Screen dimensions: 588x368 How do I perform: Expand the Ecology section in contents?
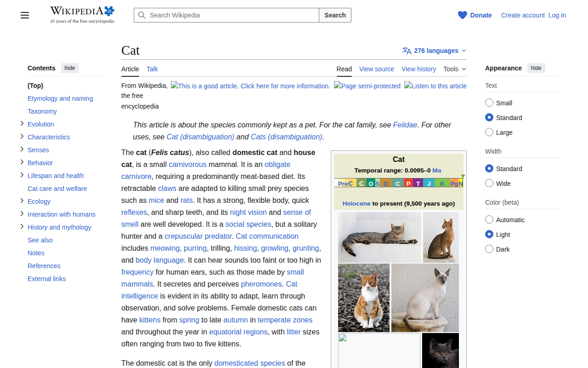22,201
